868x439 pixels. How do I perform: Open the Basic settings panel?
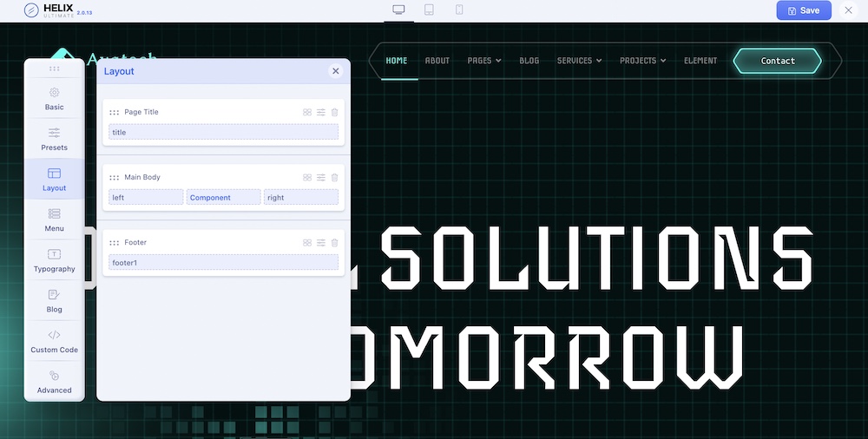click(55, 99)
